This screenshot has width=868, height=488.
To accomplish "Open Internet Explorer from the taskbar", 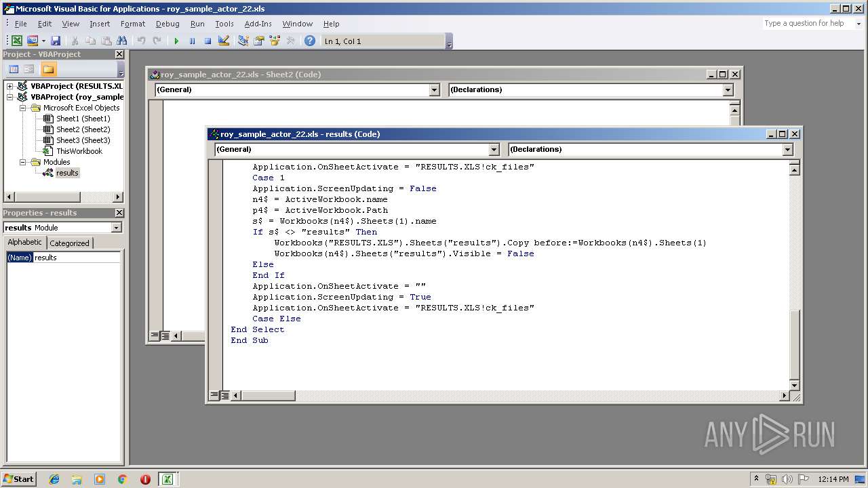I will tap(54, 479).
